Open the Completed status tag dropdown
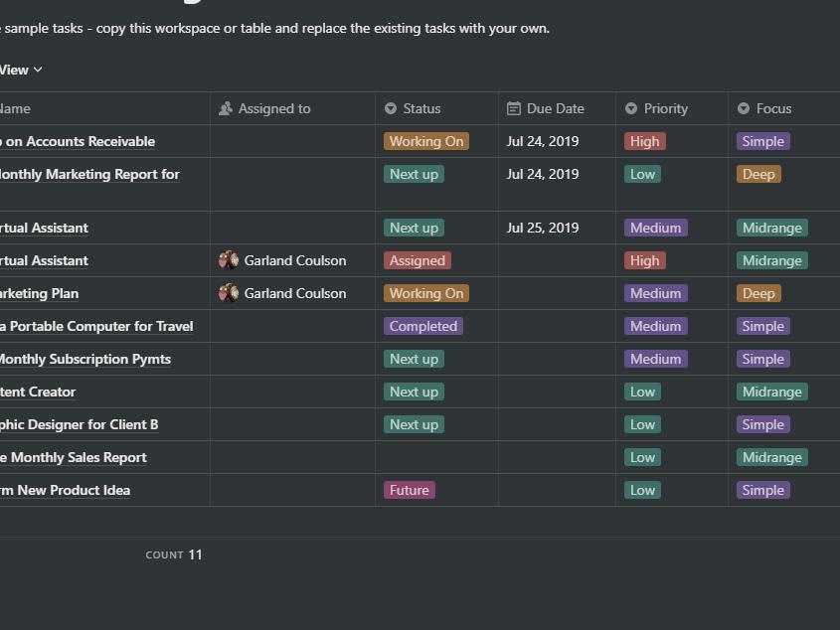The width and height of the screenshot is (840, 630). 422,326
